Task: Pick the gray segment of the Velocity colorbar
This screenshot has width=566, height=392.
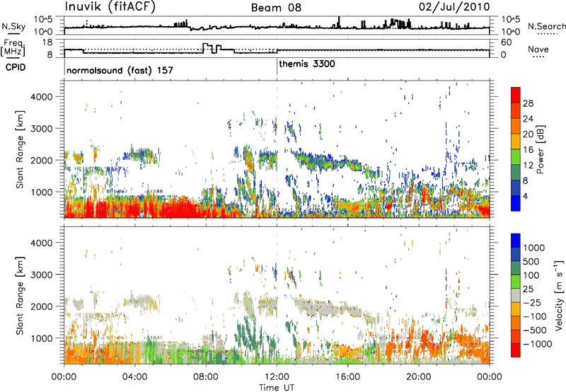Action: point(516,295)
